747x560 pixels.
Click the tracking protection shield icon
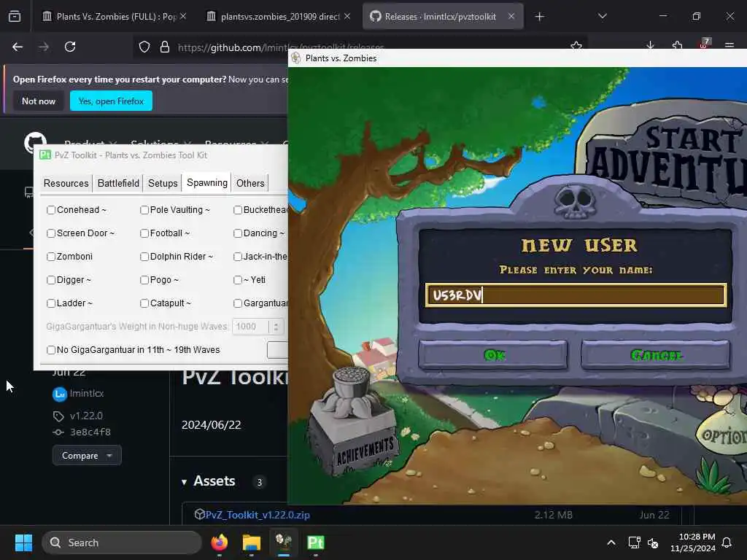tap(144, 47)
